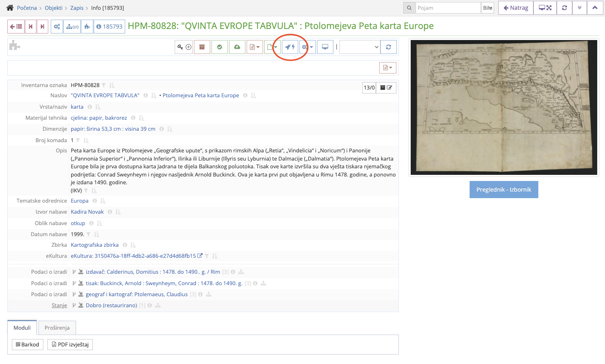This screenshot has height=364, width=605.
Task: Click the Stanje label link
Action: pyautogui.click(x=59, y=305)
